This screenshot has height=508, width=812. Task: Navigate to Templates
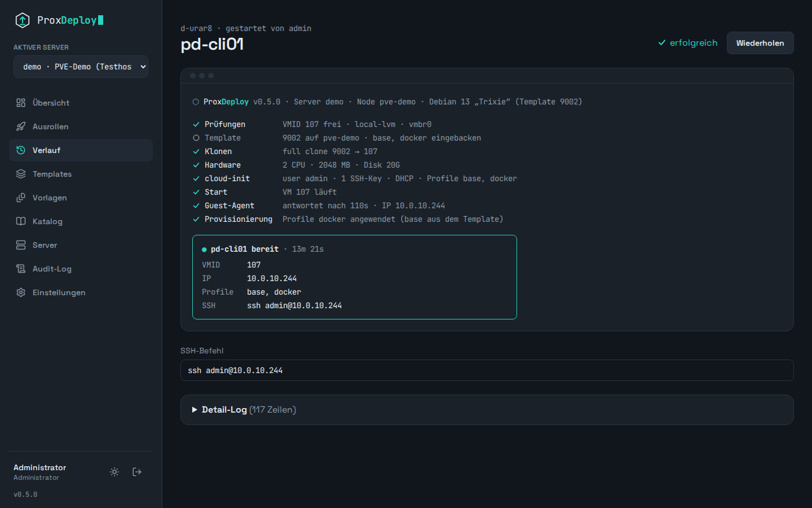coord(81,174)
